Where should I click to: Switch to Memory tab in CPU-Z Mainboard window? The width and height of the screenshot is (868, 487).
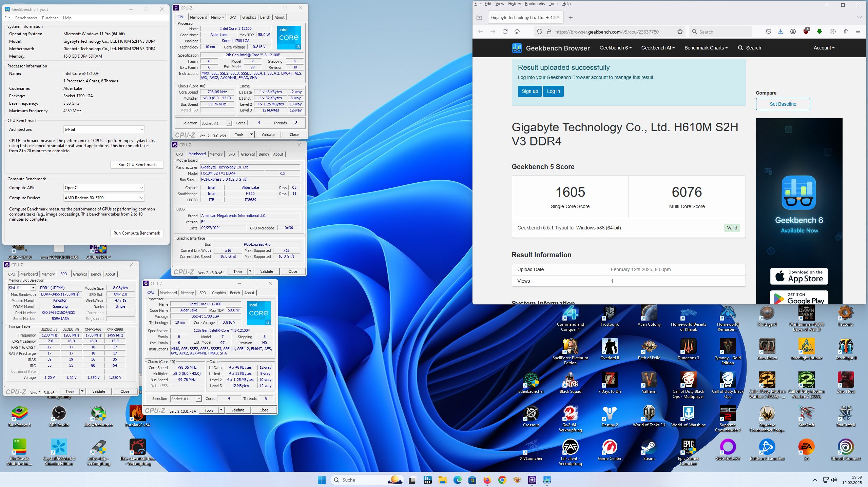point(216,154)
